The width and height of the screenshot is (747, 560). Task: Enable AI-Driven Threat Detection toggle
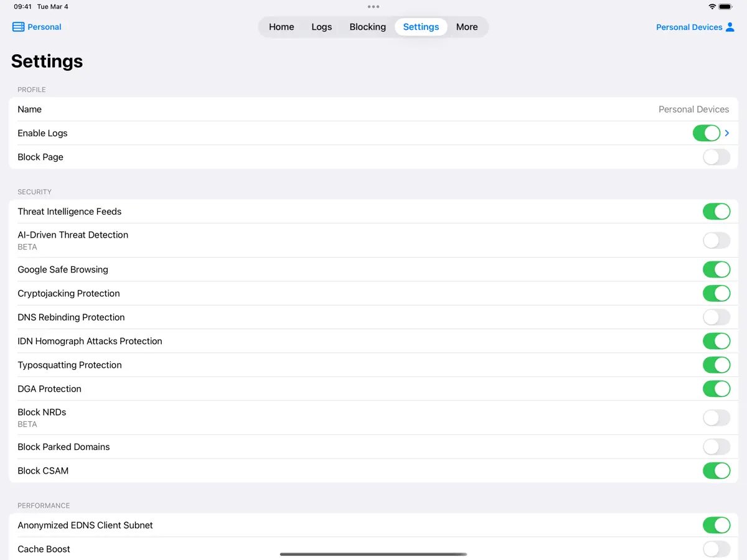click(x=716, y=240)
